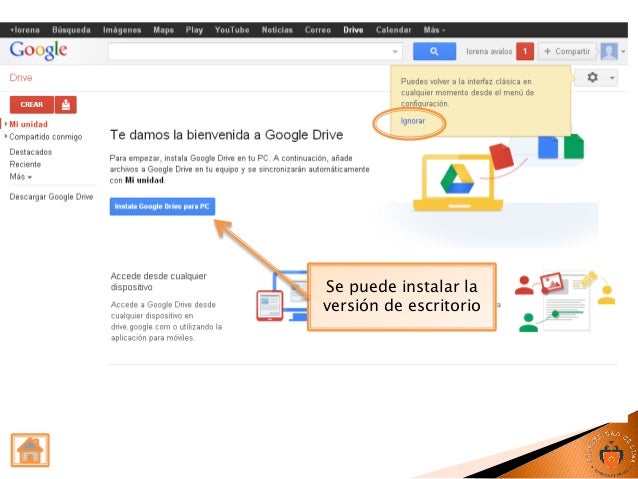Image resolution: width=638 pixels, height=479 pixels.
Task: Click the tablet and monitor devices illustration
Action: coord(282,296)
